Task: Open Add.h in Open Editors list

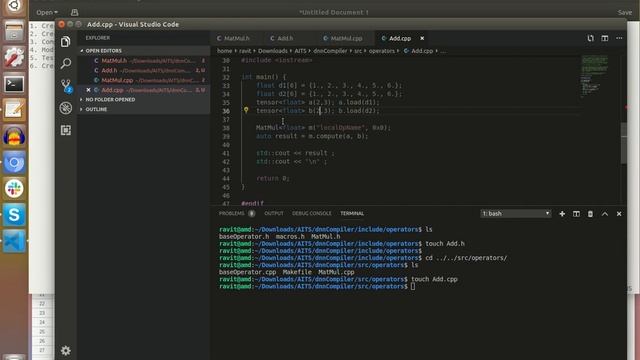Action: tap(144, 70)
